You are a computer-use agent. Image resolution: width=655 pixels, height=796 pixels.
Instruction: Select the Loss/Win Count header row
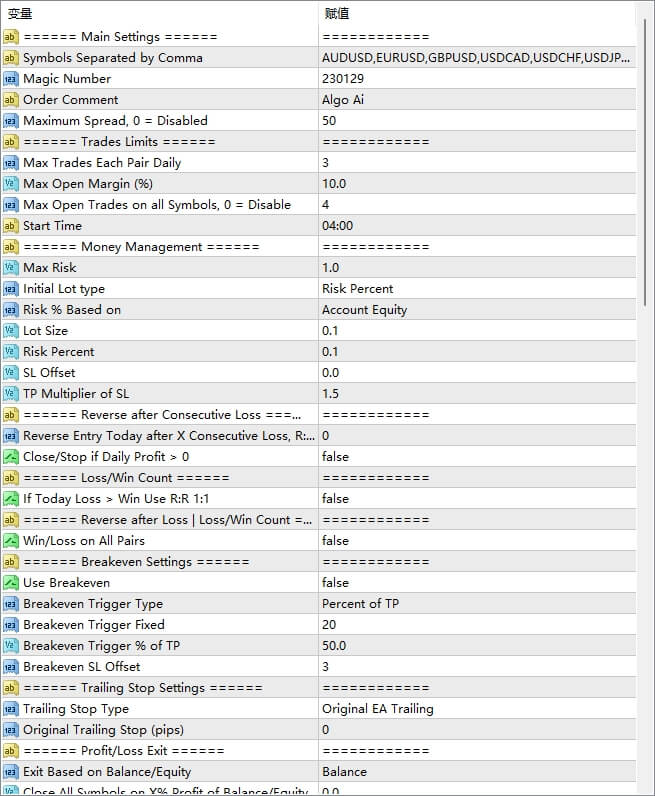click(x=318, y=478)
